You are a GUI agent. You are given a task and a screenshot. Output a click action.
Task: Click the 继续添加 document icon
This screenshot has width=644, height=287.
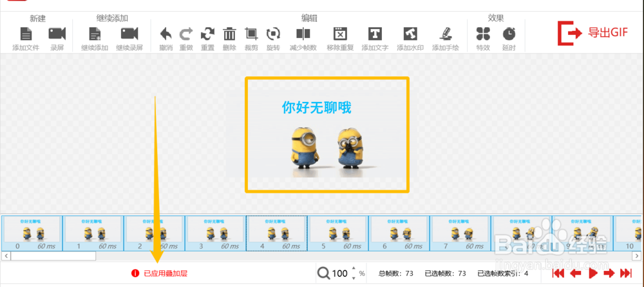tap(95, 34)
